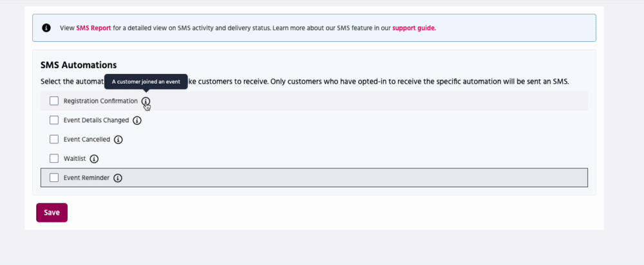Click the Event Details Changed info icon
The width and height of the screenshot is (644, 265).
[137, 120]
